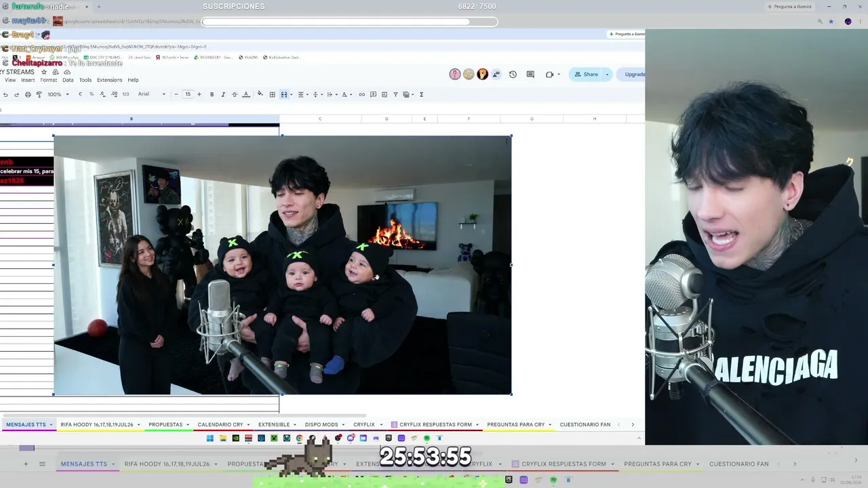Open the Chrome profile avatar
Screen dimensions: 868x488
click(848, 22)
